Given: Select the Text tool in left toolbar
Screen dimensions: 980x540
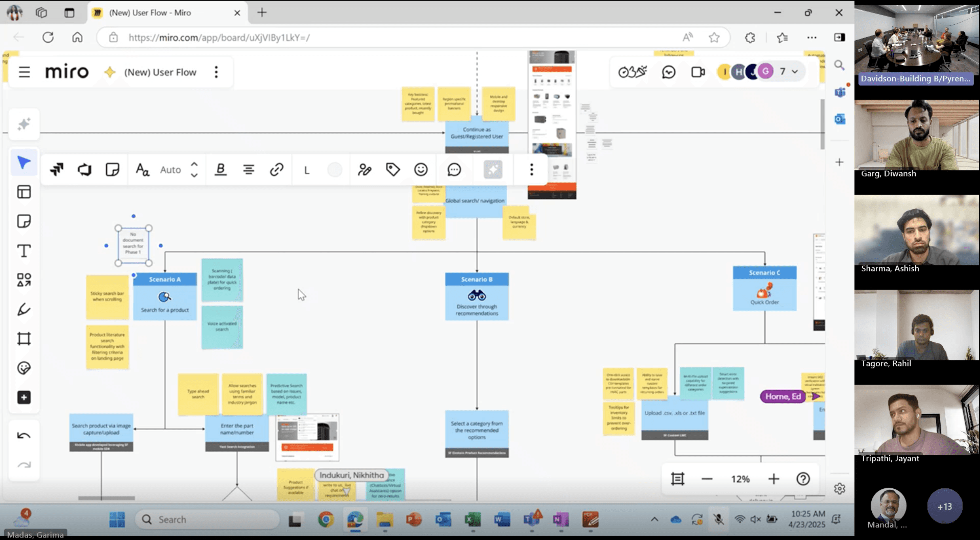Looking at the screenshot, I should (x=24, y=251).
